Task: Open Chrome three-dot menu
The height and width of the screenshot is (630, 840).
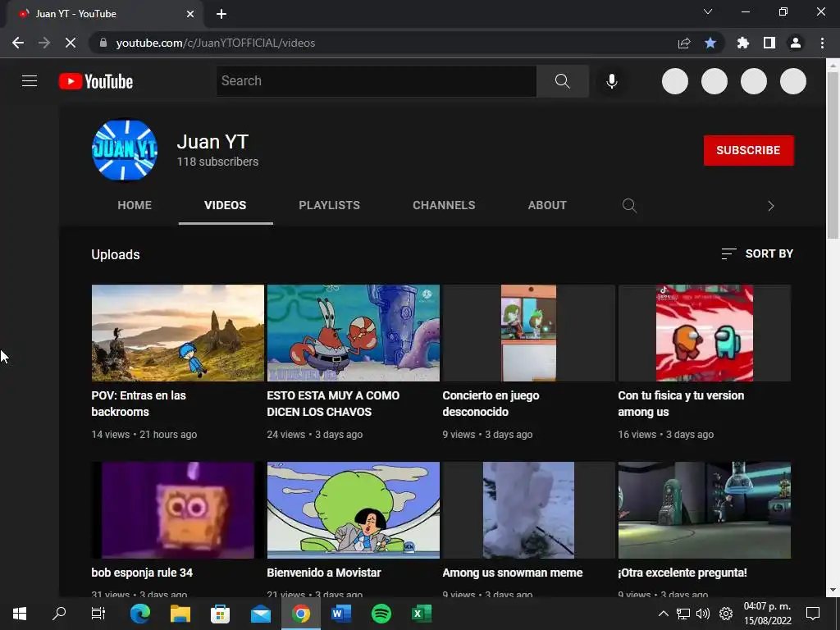Action: click(822, 43)
